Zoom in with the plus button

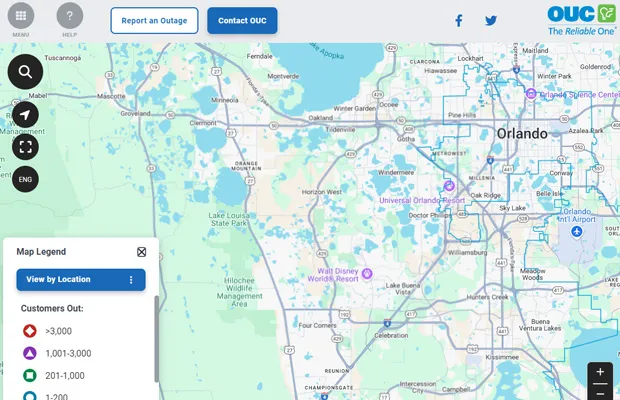(600, 372)
